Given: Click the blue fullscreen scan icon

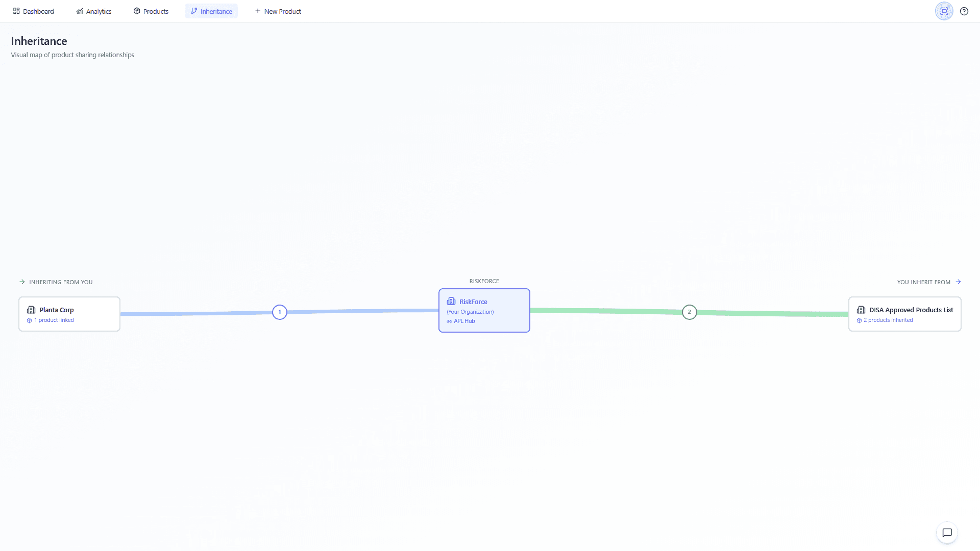Looking at the screenshot, I should (943, 11).
